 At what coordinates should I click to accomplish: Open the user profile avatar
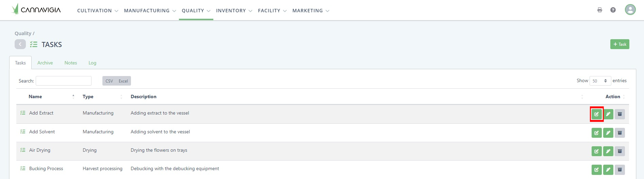coord(630,10)
